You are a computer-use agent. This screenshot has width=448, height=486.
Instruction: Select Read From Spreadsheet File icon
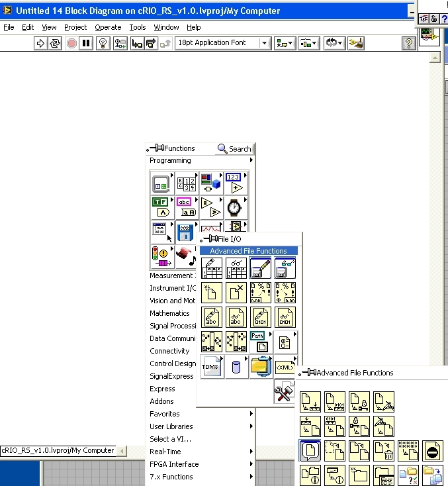click(x=236, y=267)
